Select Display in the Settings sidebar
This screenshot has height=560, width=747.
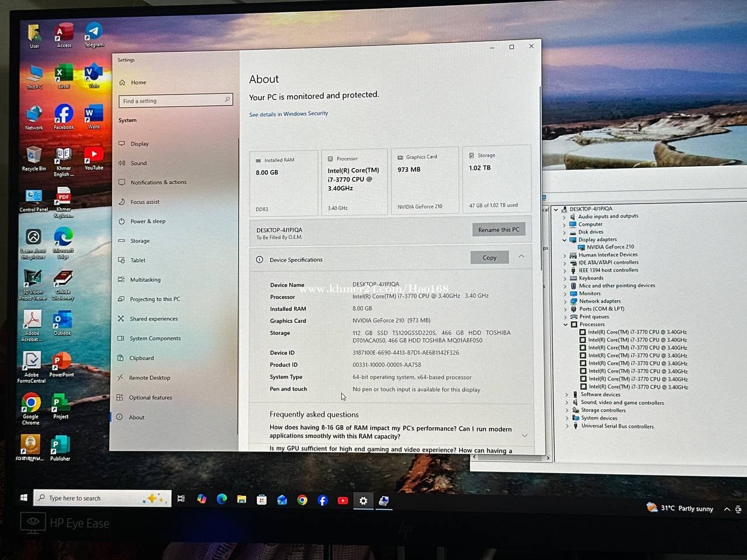coord(139,143)
